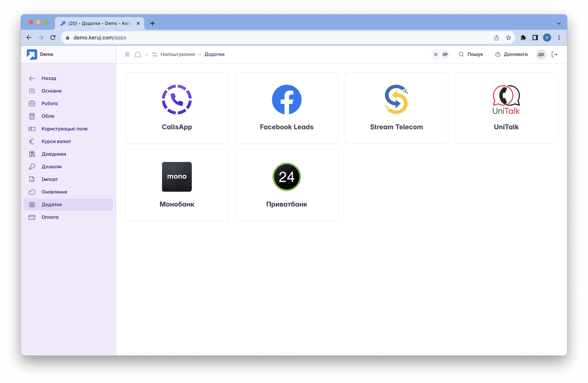
Task: View site info lock icon
Action: (68, 38)
